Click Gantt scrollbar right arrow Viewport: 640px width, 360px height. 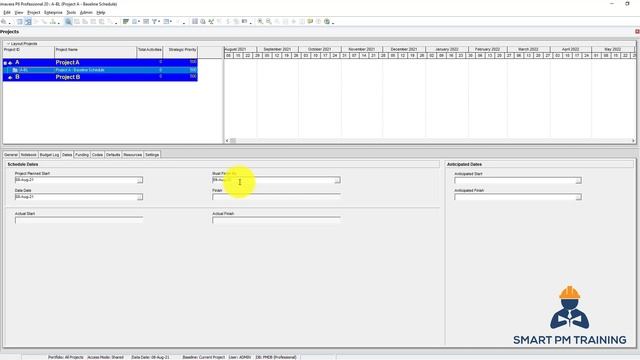[633, 141]
